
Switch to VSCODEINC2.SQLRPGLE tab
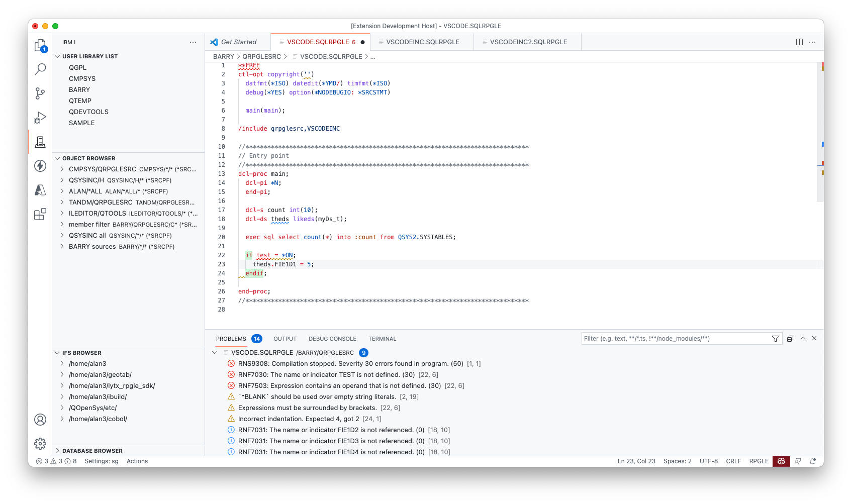click(x=527, y=42)
